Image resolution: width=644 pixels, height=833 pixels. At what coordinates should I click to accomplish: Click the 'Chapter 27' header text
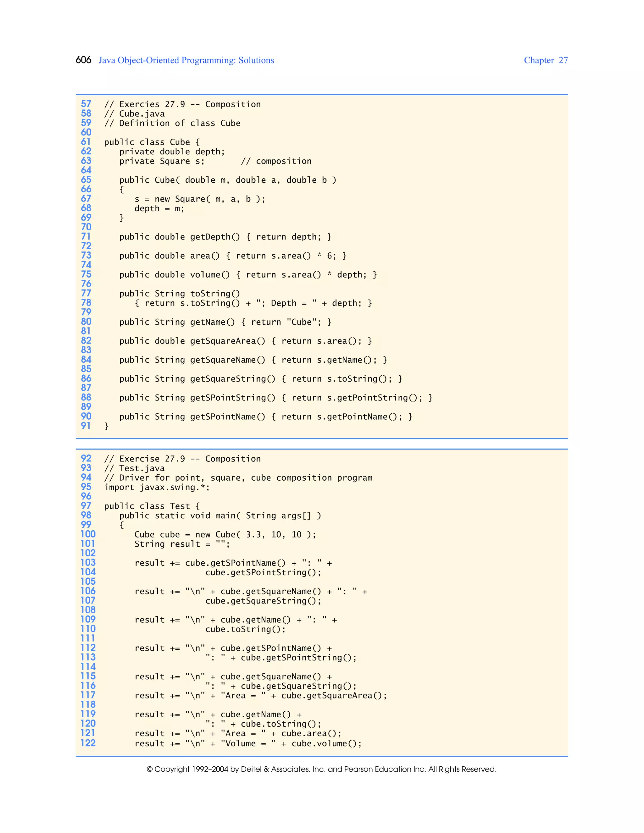click(546, 60)
